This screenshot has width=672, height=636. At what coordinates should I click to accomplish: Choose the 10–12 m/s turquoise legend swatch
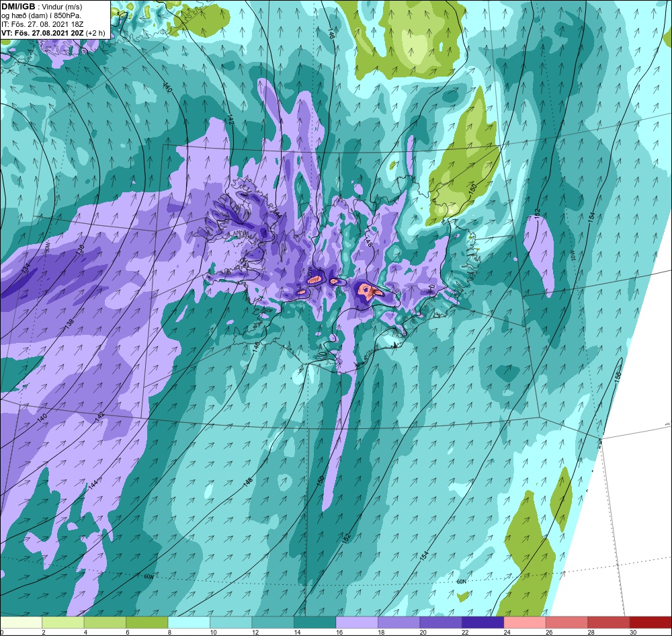(x=231, y=623)
